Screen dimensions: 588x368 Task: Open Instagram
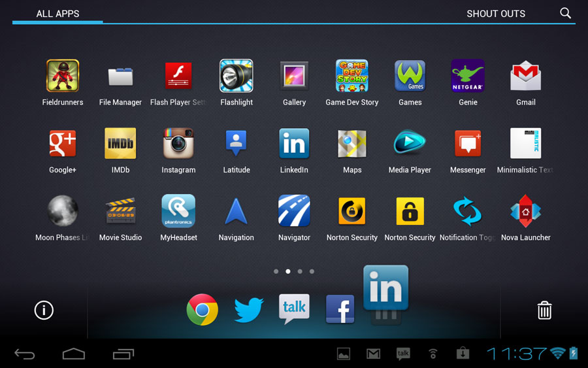(x=178, y=143)
